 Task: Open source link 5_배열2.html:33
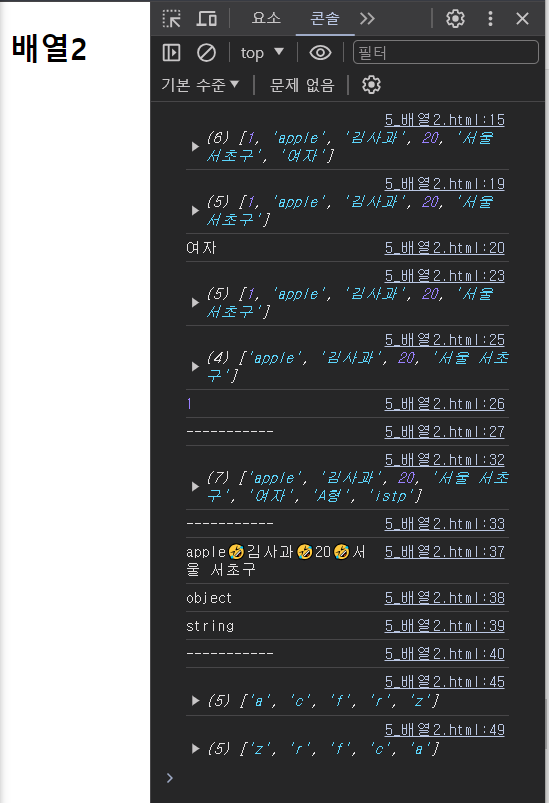(445, 524)
